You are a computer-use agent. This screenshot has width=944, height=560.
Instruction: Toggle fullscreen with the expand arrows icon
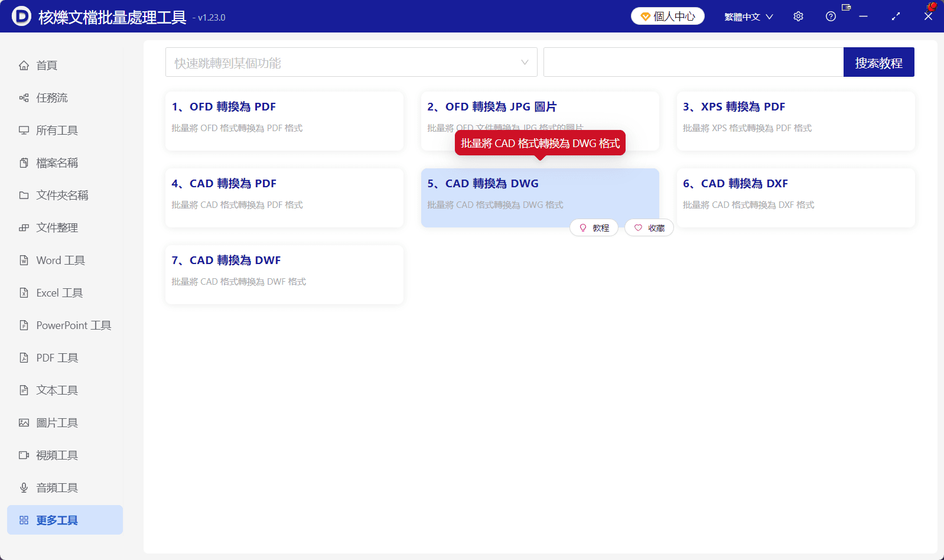[896, 17]
